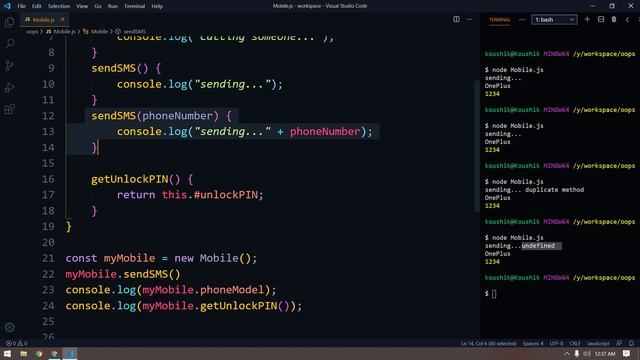Click the getUnlockPIN() method definition name

(129, 179)
